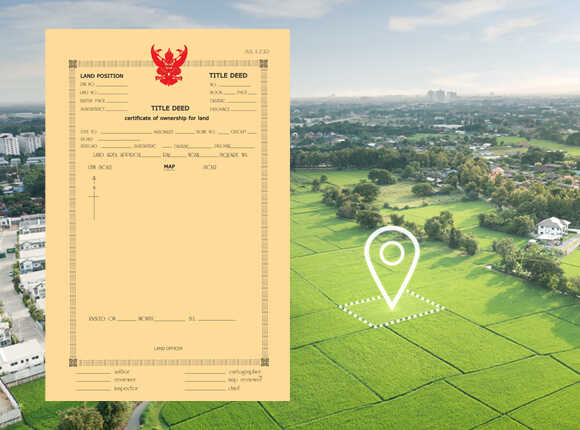Image resolution: width=580 pixels, height=430 pixels.
Task: Click the blank line beside inspector
Action: tap(93, 390)
